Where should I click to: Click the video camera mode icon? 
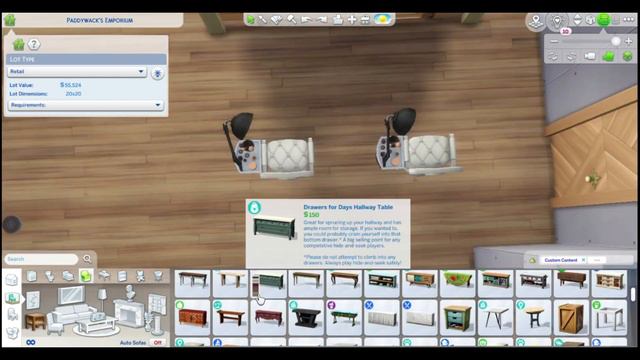[x=590, y=56]
